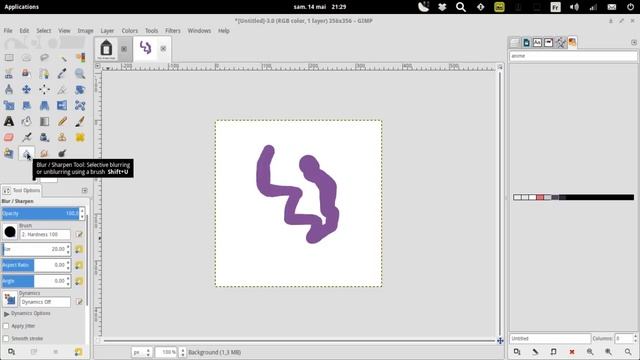Open the Windows menu
This screenshot has height=360, width=640.
click(x=199, y=31)
